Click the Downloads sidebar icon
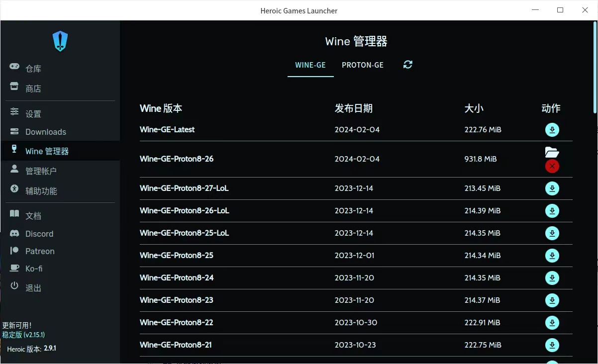The height and width of the screenshot is (364, 598). pos(14,131)
